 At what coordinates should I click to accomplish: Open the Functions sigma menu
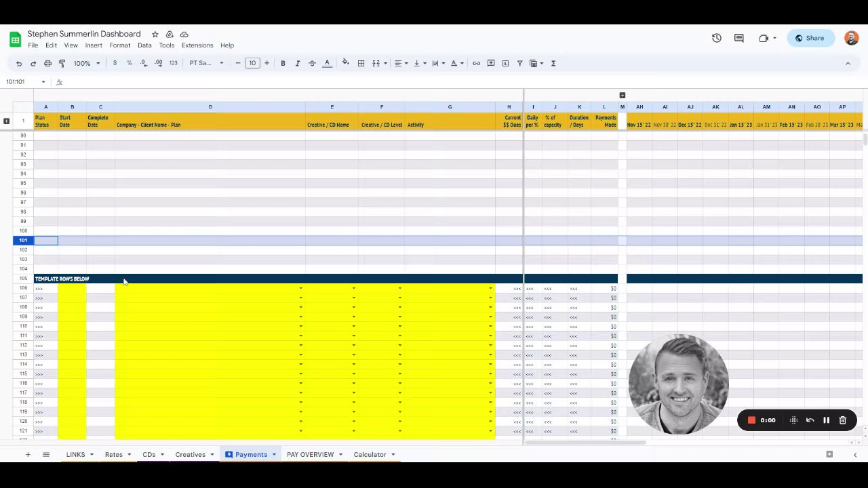[x=553, y=63]
